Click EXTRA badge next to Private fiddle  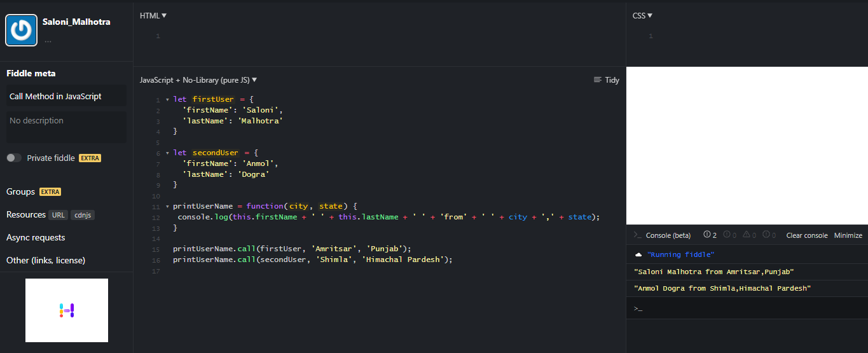[x=90, y=158]
